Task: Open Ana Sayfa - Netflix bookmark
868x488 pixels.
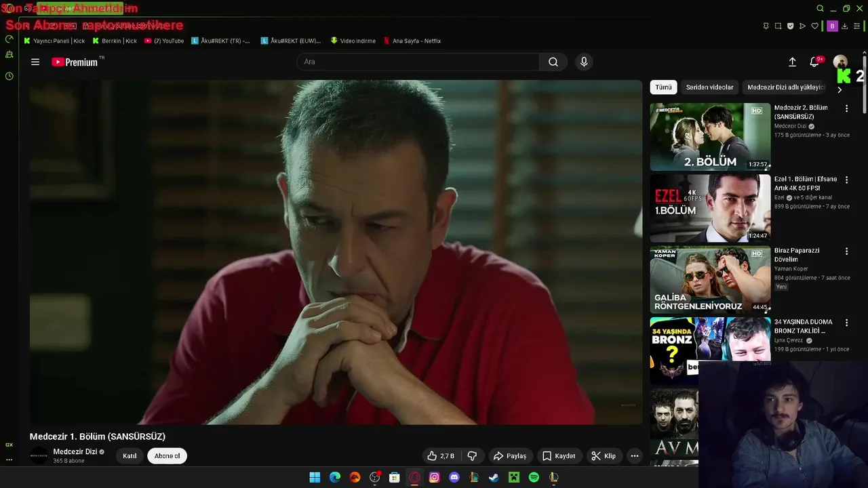Action: click(x=412, y=41)
